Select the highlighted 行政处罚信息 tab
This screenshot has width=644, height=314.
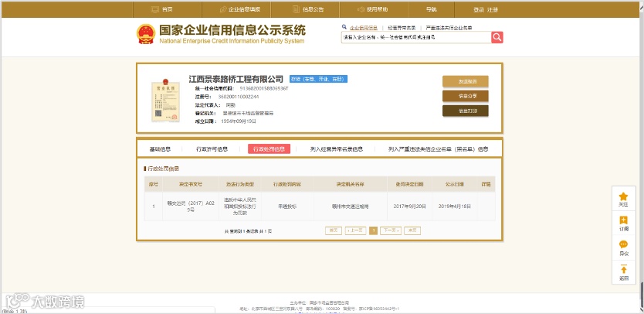coord(269,149)
